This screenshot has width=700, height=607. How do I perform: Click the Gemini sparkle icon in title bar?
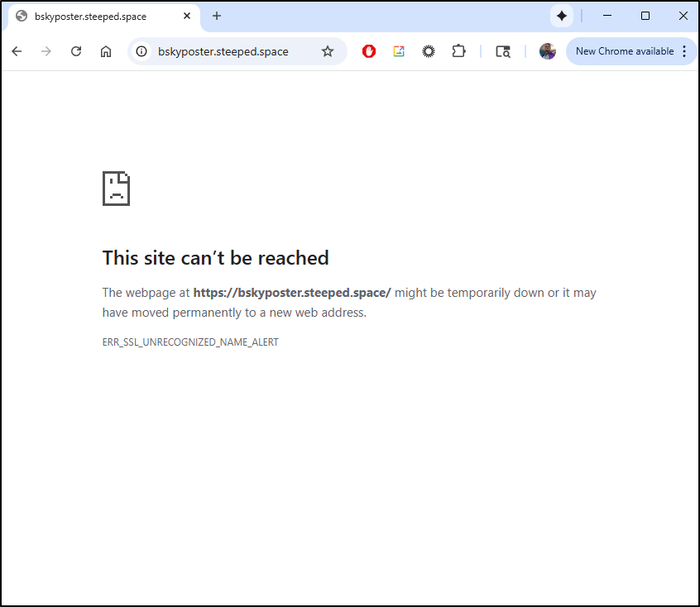(562, 16)
